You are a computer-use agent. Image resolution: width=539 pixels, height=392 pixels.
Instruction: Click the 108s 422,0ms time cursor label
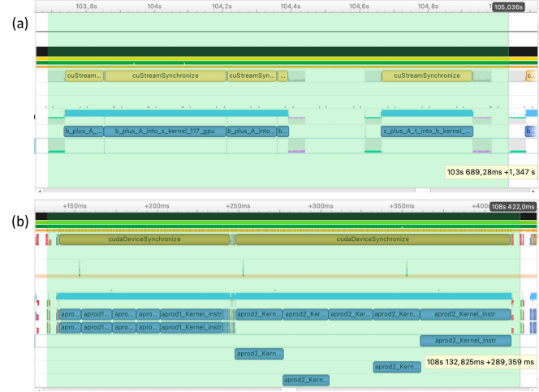(513, 207)
